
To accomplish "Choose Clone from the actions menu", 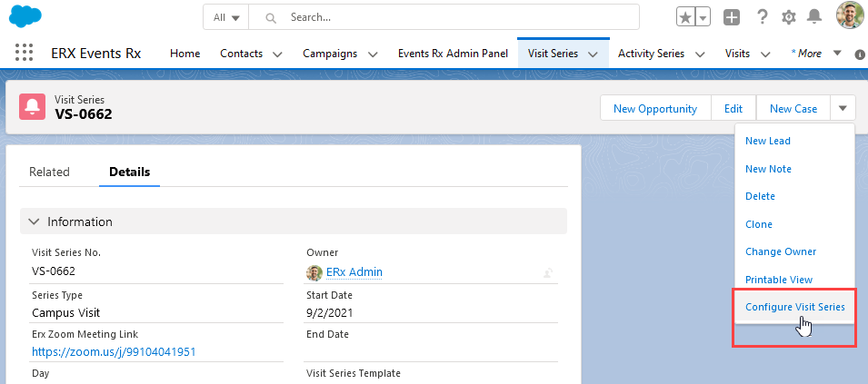I will pyautogui.click(x=759, y=224).
